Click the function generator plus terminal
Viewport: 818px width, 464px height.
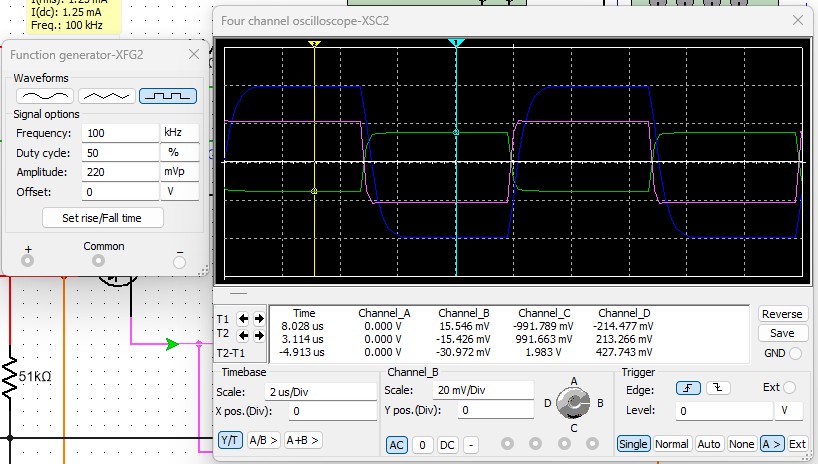tap(28, 260)
